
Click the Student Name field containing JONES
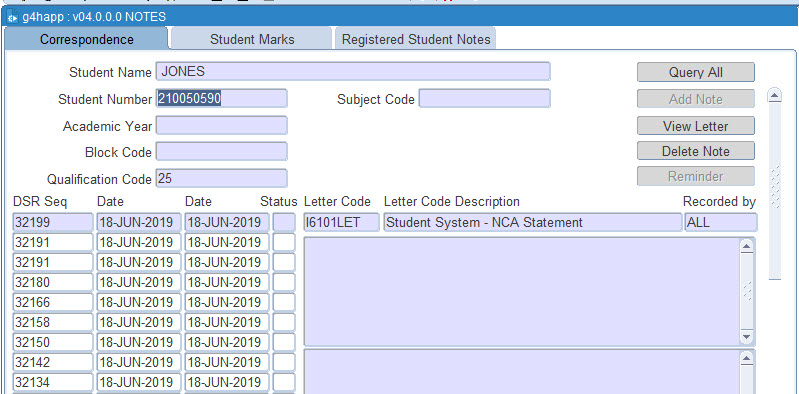pyautogui.click(x=353, y=72)
